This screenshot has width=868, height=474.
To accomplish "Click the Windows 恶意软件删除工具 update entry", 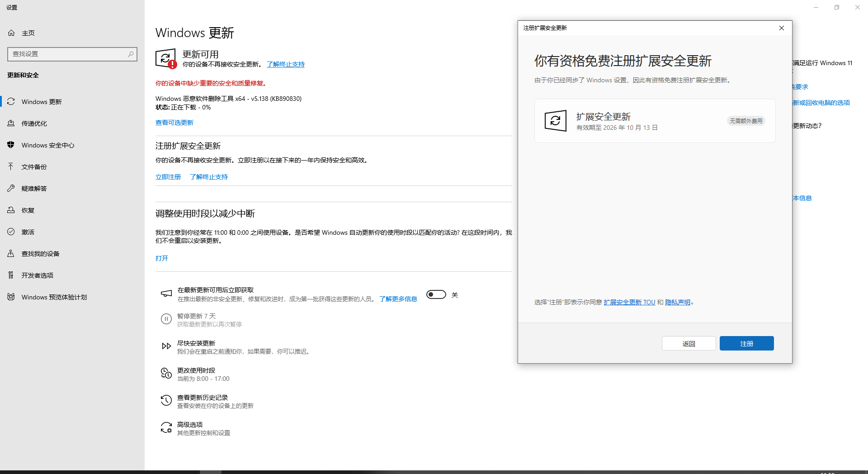I will click(x=228, y=99).
